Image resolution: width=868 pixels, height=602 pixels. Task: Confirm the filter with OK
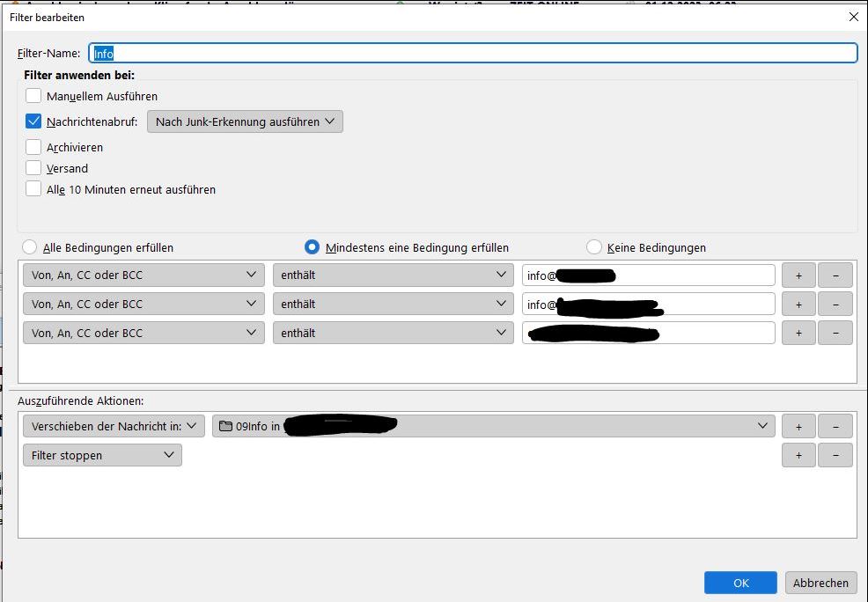click(x=740, y=583)
